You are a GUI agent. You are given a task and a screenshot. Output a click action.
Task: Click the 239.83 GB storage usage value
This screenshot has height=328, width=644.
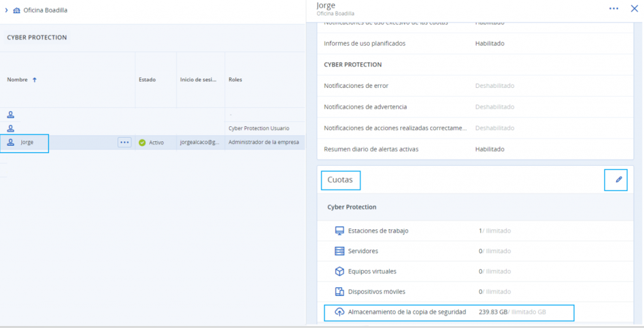tap(493, 312)
